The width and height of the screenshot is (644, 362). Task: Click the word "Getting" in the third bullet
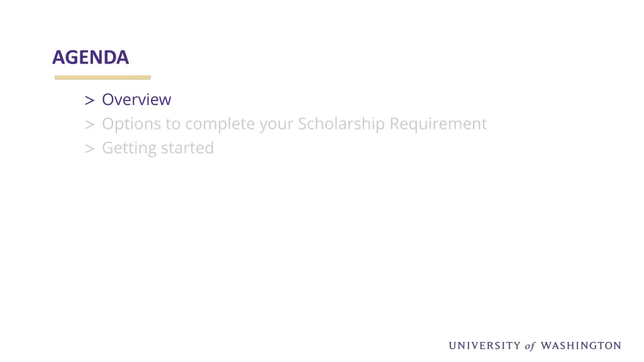129,148
